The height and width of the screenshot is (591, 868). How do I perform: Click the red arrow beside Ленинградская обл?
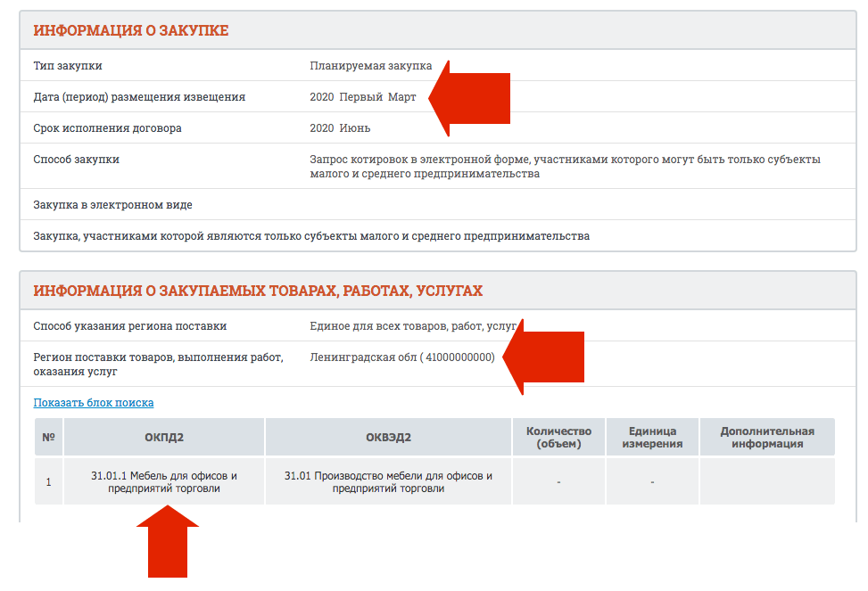pos(544,357)
